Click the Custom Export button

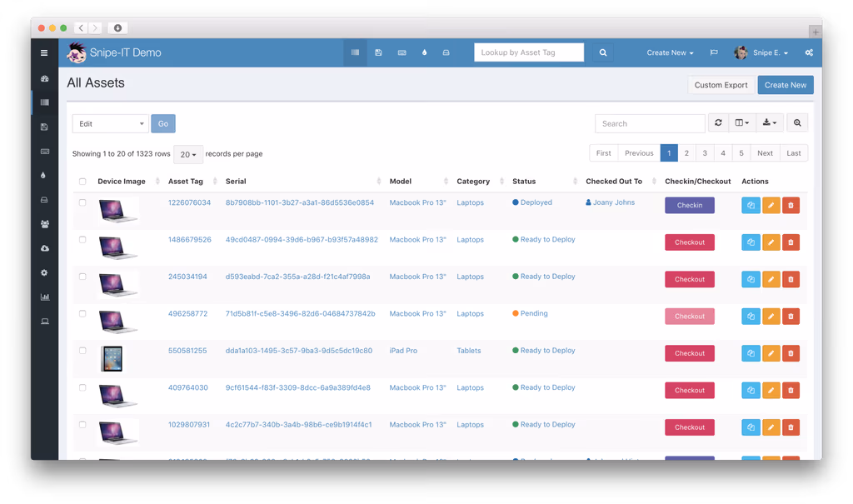click(x=721, y=85)
